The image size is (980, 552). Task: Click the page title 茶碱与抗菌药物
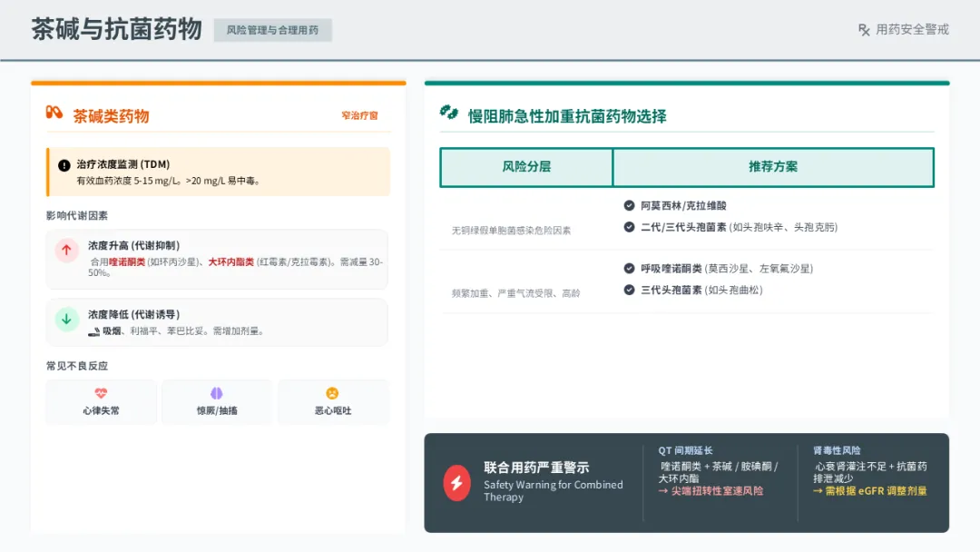click(x=117, y=29)
